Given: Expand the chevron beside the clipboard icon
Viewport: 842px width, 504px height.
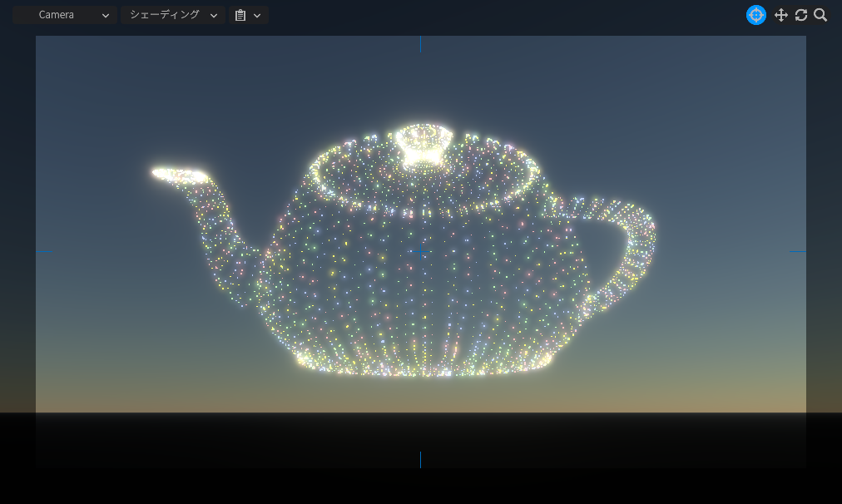Looking at the screenshot, I should 257,15.
